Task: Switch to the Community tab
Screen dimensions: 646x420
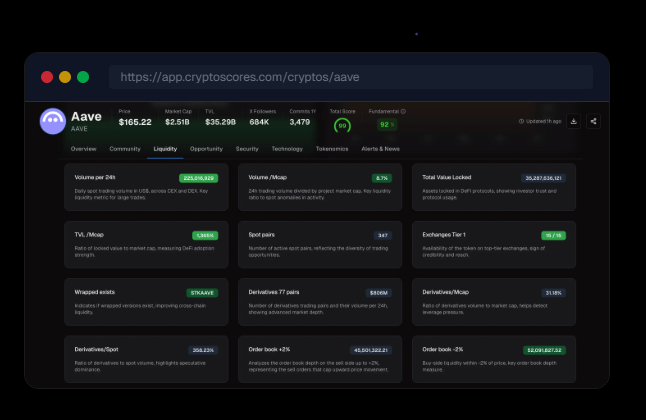Action: tap(125, 148)
